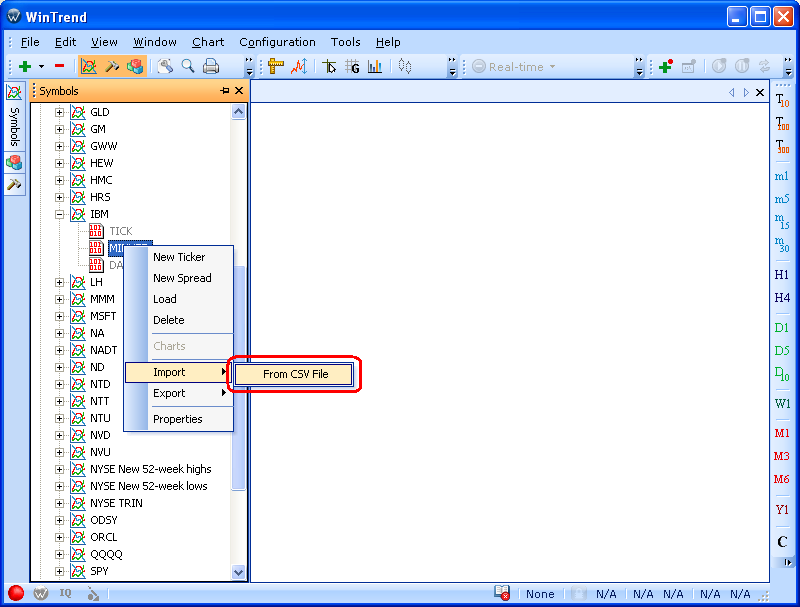Close the Symbols panel

coord(239,91)
